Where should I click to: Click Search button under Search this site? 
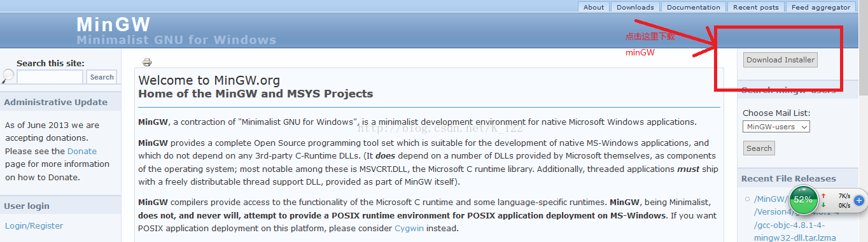click(x=102, y=77)
